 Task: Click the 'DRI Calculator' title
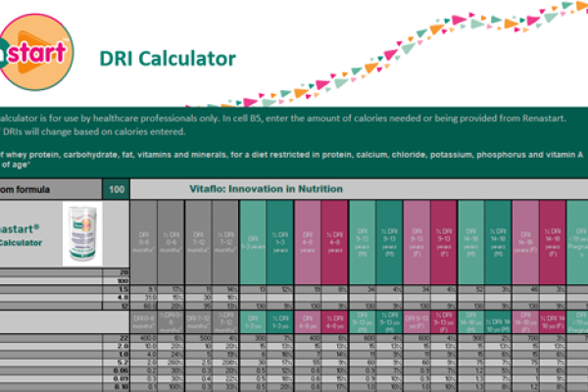pyautogui.click(x=168, y=59)
